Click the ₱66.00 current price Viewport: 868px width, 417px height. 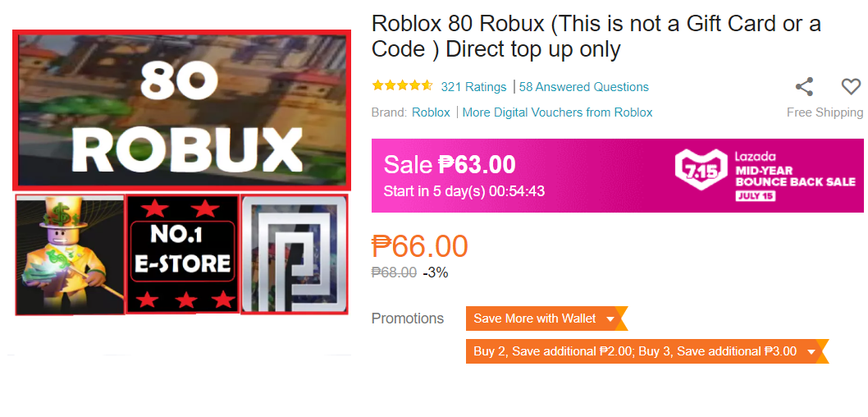(419, 246)
